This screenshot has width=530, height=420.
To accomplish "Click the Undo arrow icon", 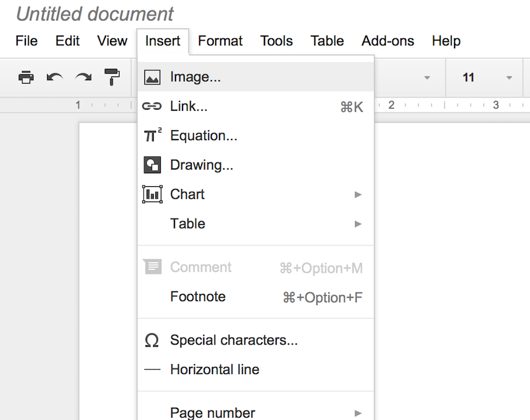I will click(55, 77).
